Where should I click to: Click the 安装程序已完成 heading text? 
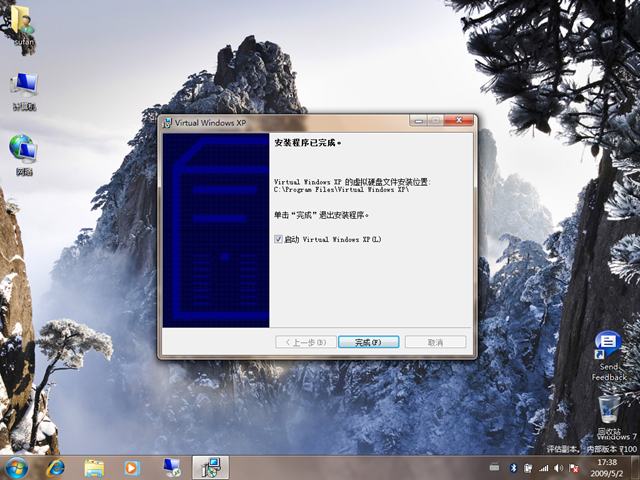[x=308, y=143]
